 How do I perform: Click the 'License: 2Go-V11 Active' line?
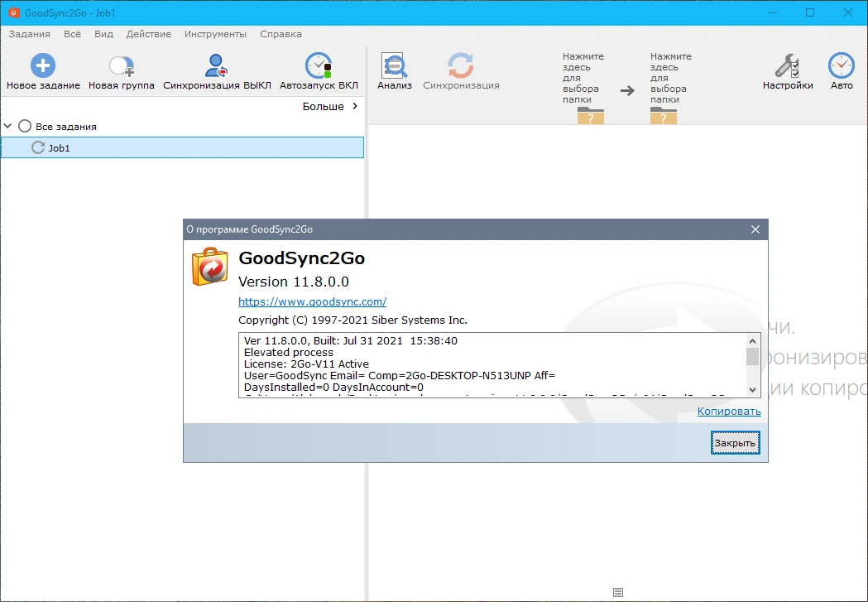click(x=306, y=364)
